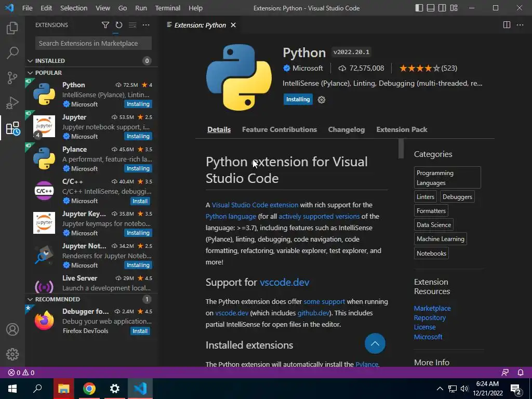Viewport: 532px width, 399px height.
Task: Open the File menu
Action: [x=27, y=8]
